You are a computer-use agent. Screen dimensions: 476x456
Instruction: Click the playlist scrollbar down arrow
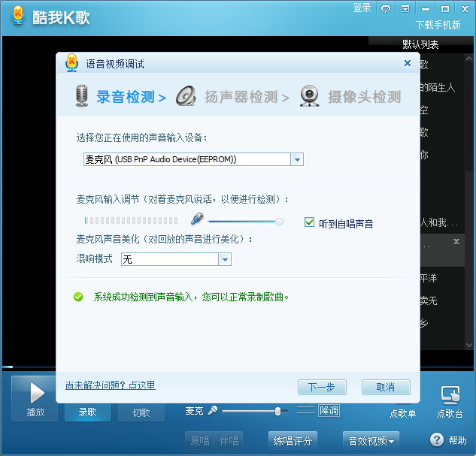(x=469, y=345)
